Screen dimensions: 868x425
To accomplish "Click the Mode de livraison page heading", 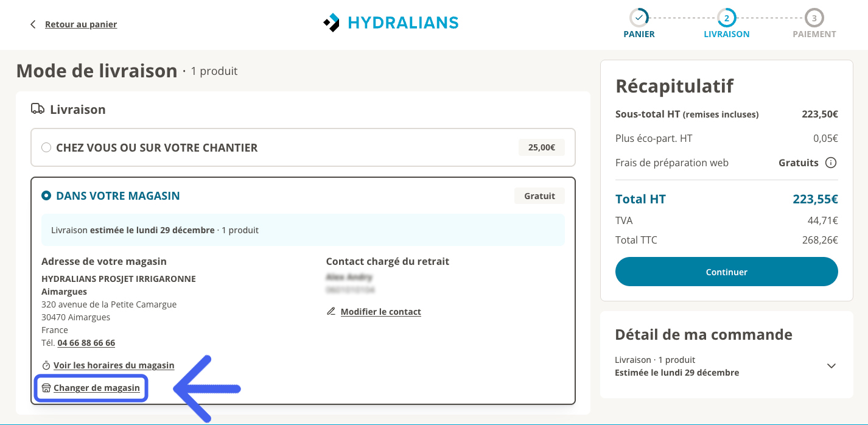I will pos(97,71).
